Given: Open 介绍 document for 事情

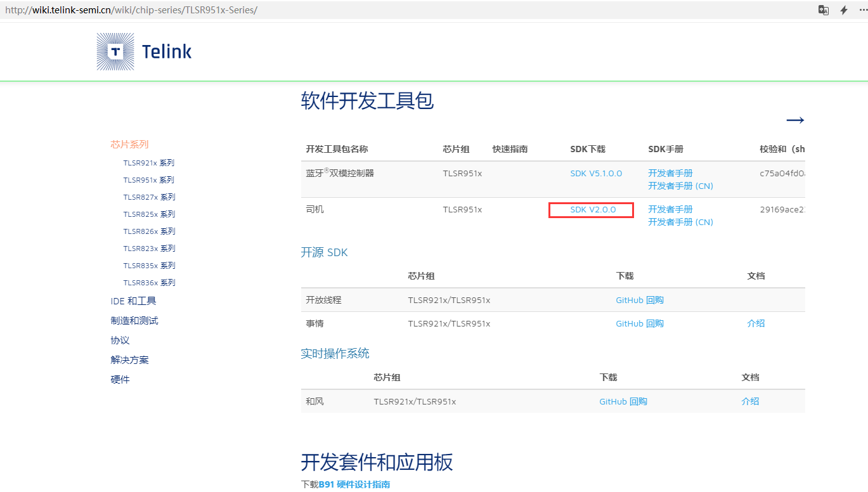Looking at the screenshot, I should [x=756, y=323].
